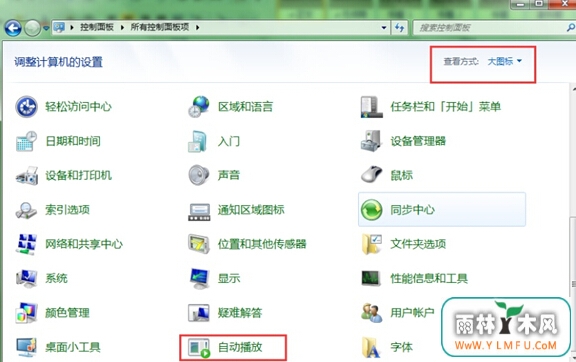
Task: Click the 位置和其他传感器 label
Action: pyautogui.click(x=262, y=244)
